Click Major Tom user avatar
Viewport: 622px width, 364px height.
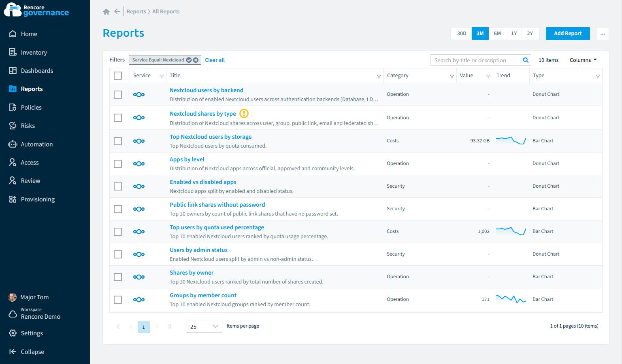click(x=13, y=297)
